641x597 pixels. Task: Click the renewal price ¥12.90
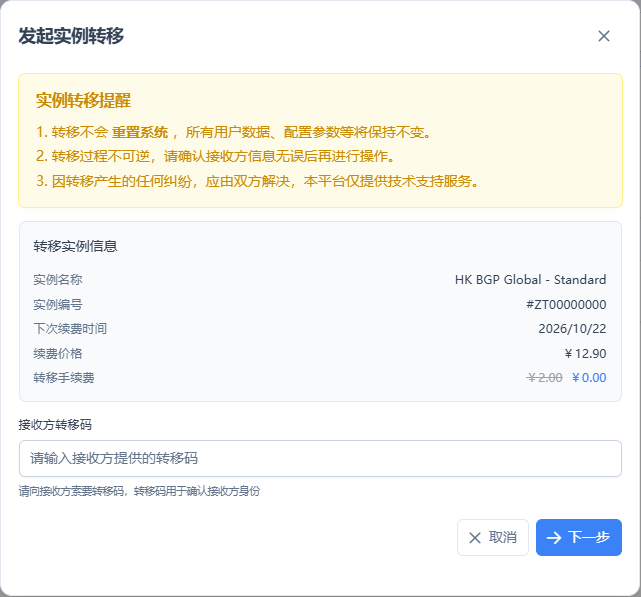(585, 353)
